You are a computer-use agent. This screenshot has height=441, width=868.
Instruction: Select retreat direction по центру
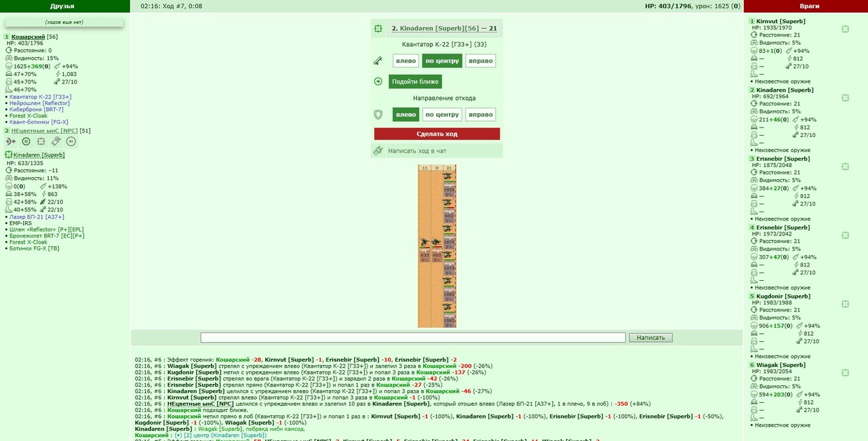coord(442,115)
